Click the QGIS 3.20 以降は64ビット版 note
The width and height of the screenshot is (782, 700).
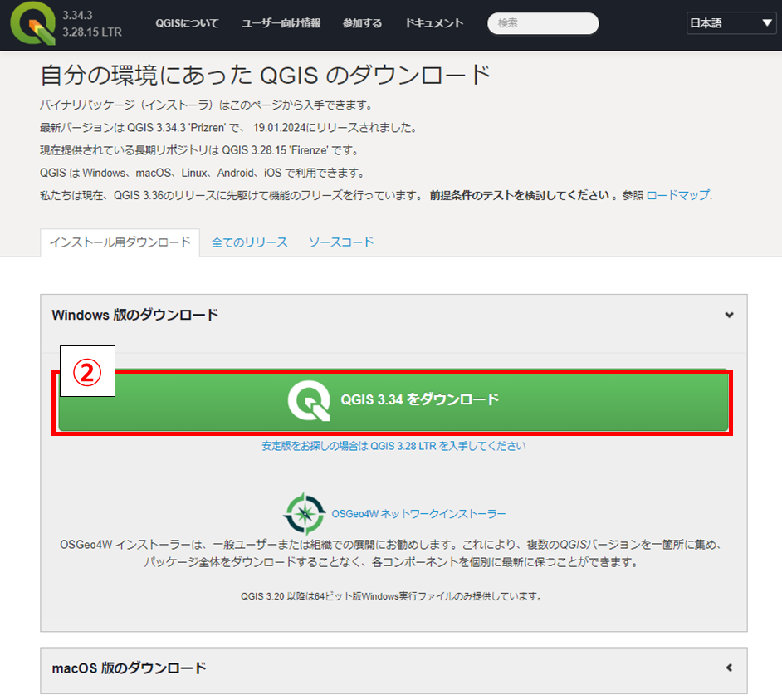tap(392, 596)
